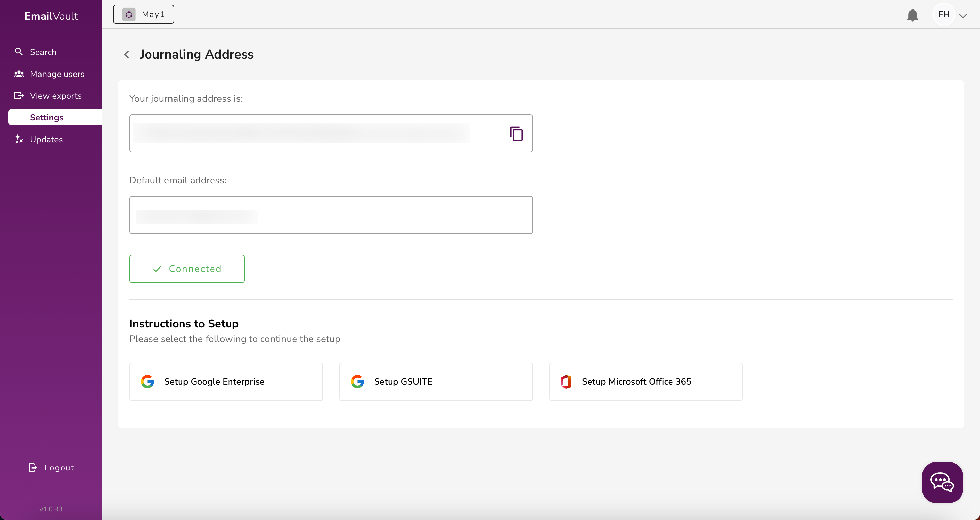
Task: Open the May1 workspace selector
Action: pos(143,14)
